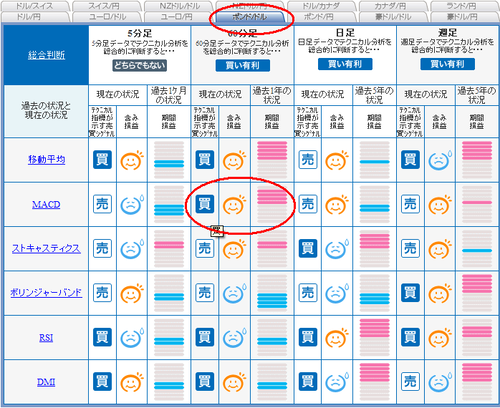This screenshot has width=500, height=408.
Task: Click the 買い有利 button under 週足
Action: tap(447, 64)
